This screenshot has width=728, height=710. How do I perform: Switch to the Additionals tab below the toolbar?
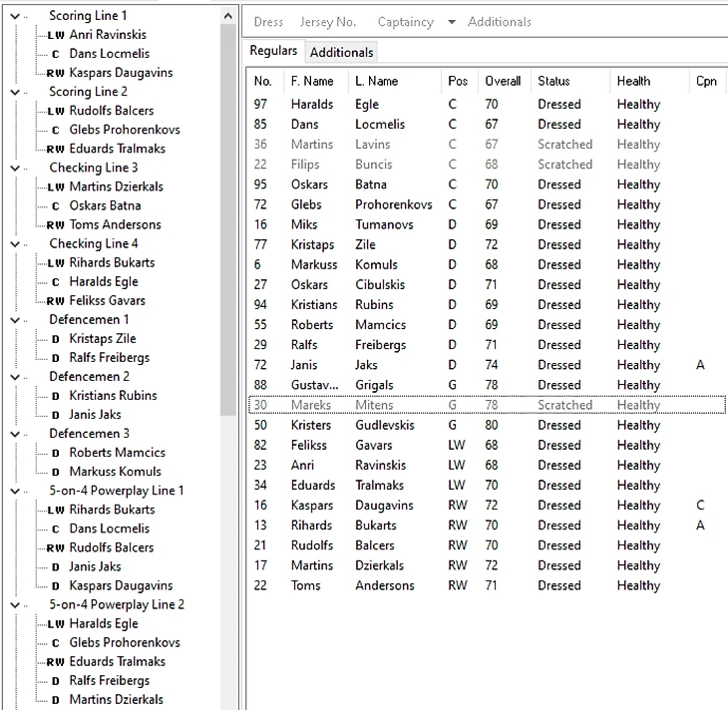341,52
